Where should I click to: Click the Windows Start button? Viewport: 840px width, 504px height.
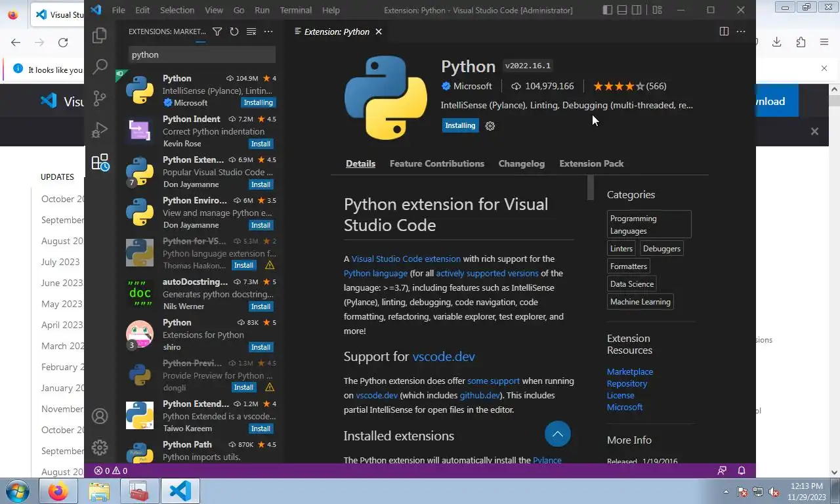(17, 491)
